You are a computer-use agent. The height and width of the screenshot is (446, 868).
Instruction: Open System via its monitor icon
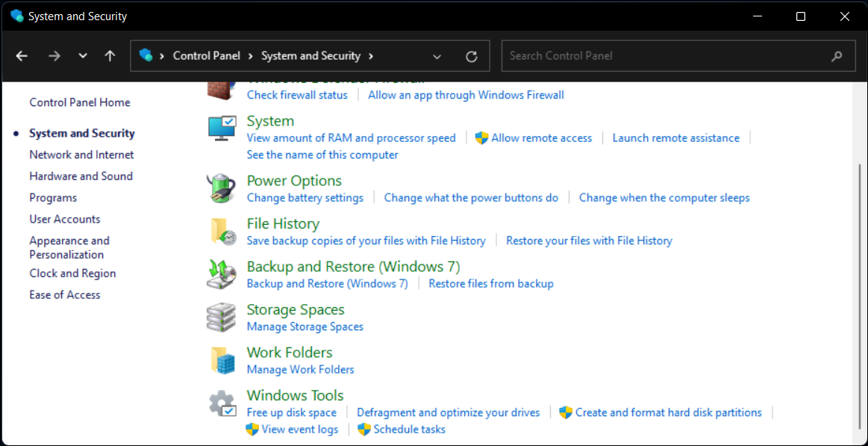(222, 128)
